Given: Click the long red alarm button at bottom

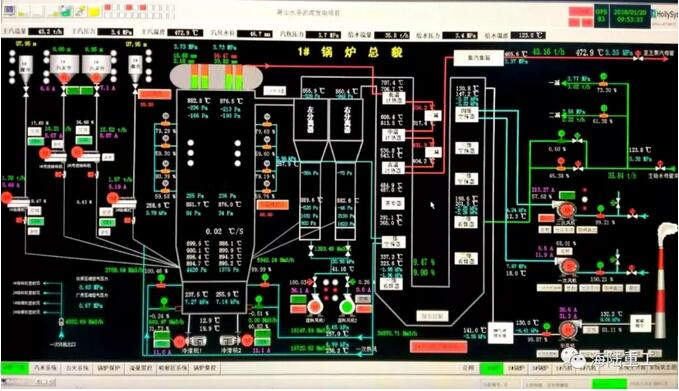Looking at the screenshot, I should pos(438,346).
